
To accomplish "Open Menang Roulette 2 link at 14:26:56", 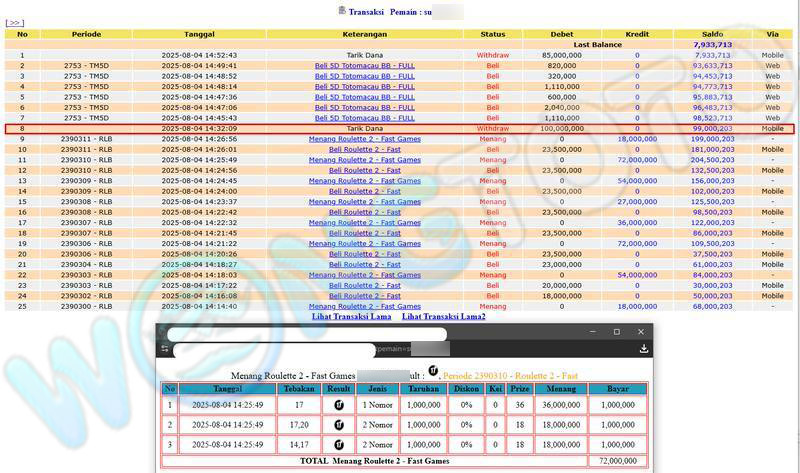I will pos(365,139).
